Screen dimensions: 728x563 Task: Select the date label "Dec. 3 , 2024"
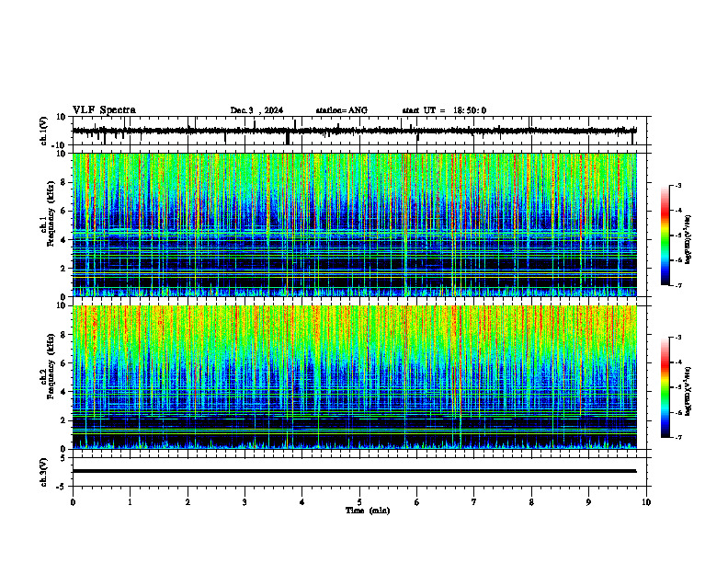[x=256, y=110]
